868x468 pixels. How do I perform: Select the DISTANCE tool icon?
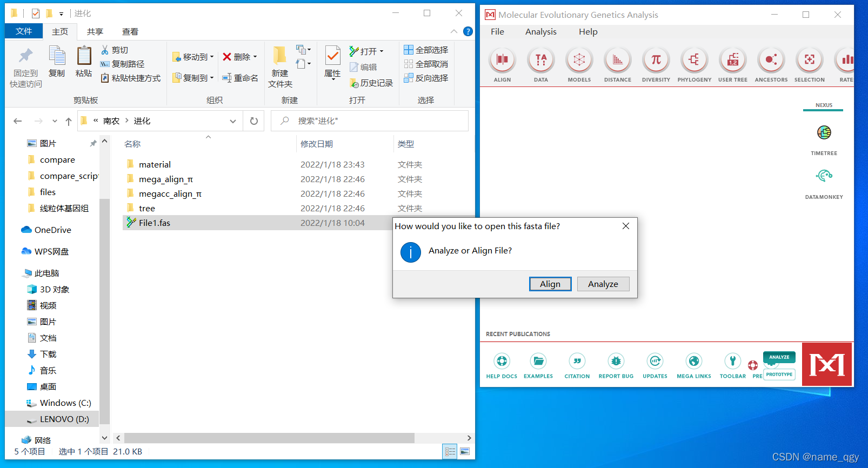coord(618,60)
